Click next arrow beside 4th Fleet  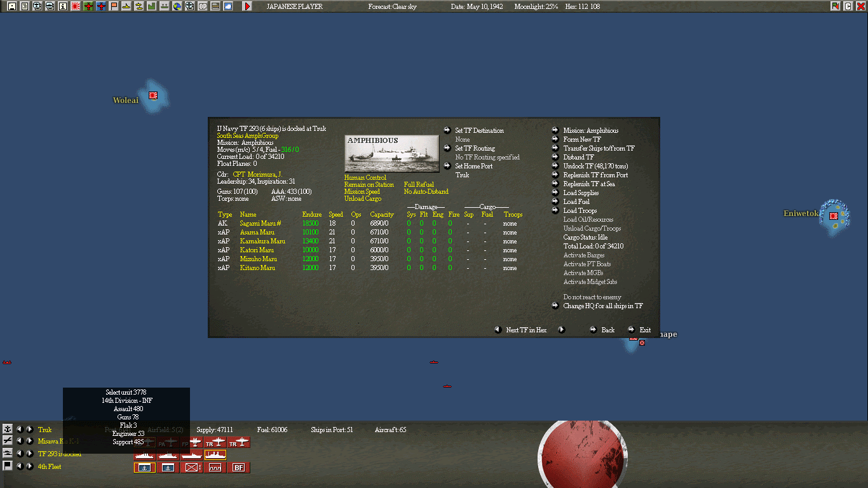[29, 466]
